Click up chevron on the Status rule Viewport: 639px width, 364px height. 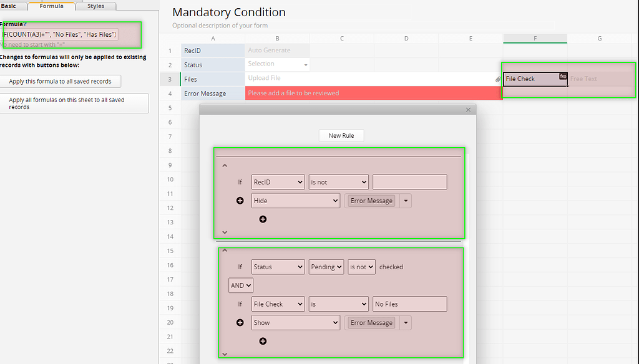[225, 249]
